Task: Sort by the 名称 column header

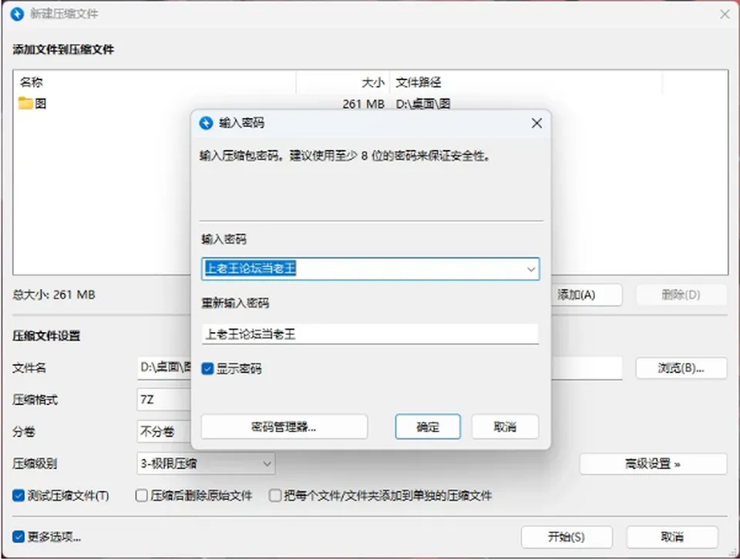Action: [x=155, y=82]
